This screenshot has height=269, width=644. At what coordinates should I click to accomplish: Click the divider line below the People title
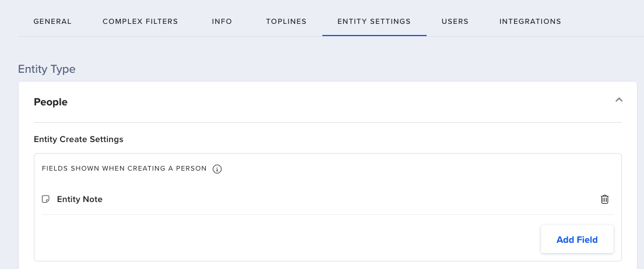click(328, 122)
